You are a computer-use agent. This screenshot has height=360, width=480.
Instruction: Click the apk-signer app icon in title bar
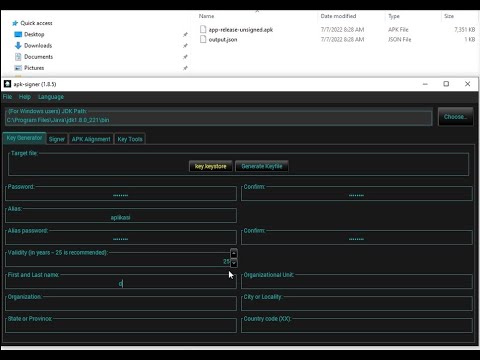tap(7, 84)
